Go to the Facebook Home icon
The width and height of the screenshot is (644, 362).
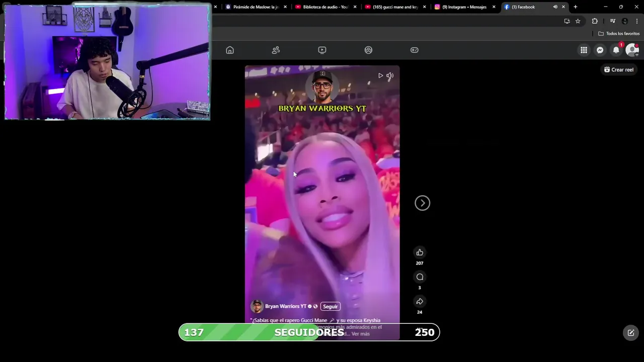(x=230, y=50)
